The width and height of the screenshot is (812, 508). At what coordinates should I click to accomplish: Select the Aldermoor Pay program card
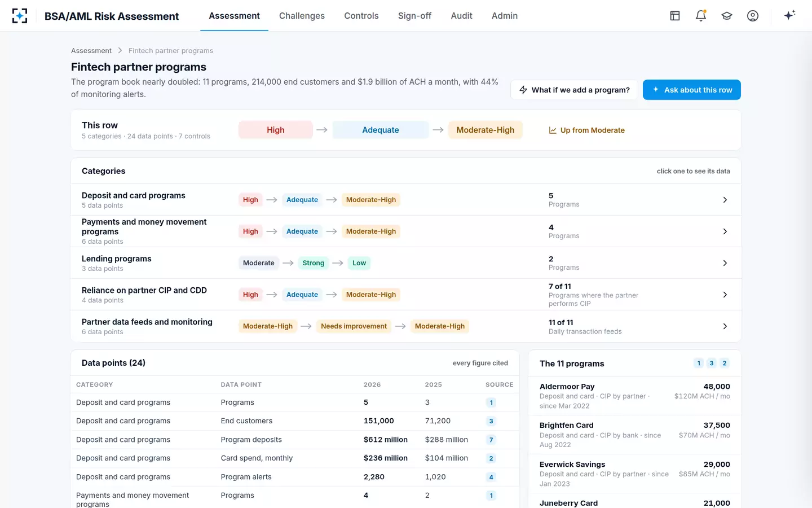[x=635, y=396]
